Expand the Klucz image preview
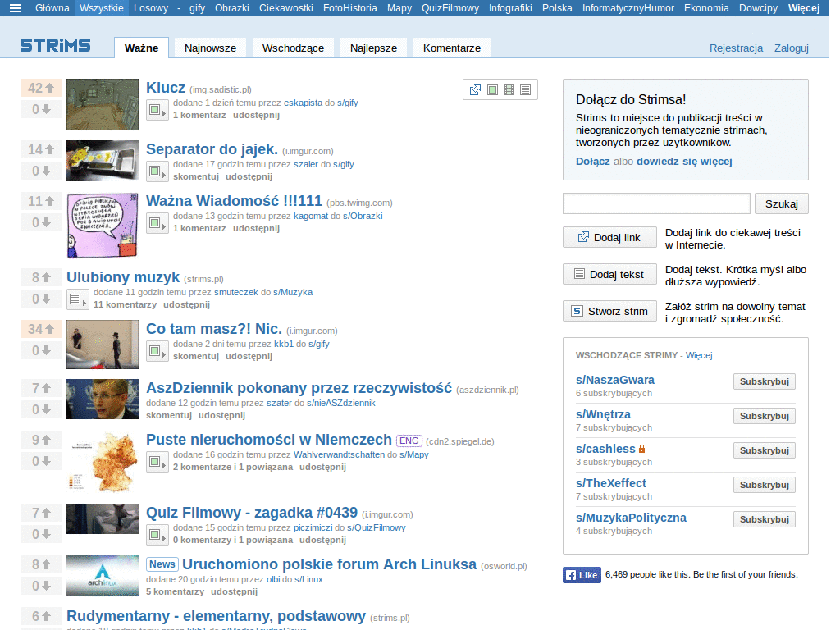The height and width of the screenshot is (630, 840). 157,111
